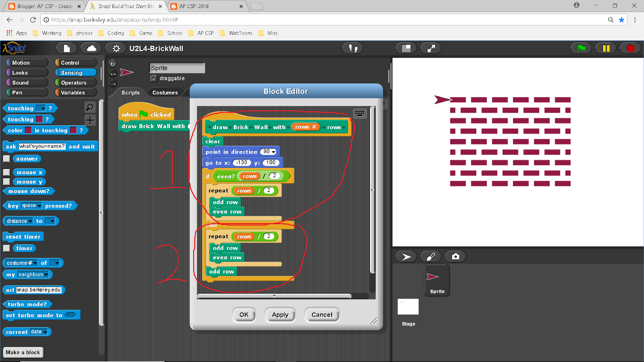Viewport: 644px width, 362px height.
Task: Add a new turtle sprite
Action: pyautogui.click(x=406, y=257)
